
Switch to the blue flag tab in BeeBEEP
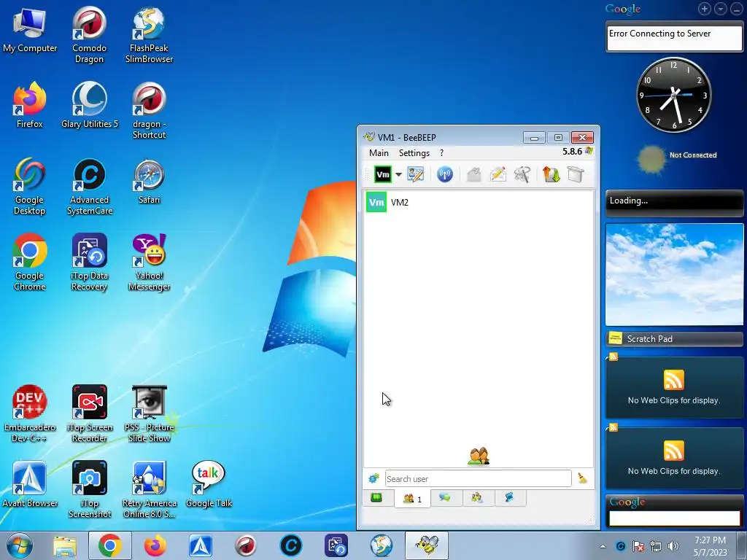[x=509, y=498]
